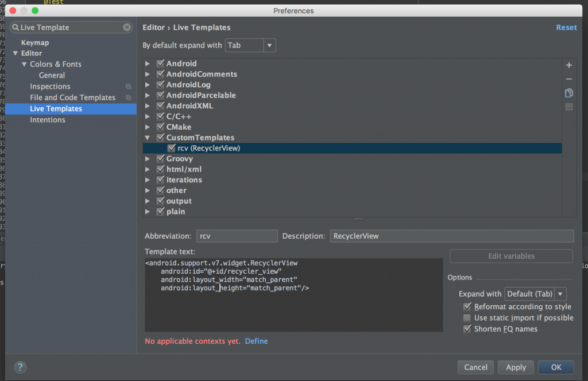Restore deleted default templates with the bottom panel icon
The image size is (588, 381).
[x=568, y=106]
